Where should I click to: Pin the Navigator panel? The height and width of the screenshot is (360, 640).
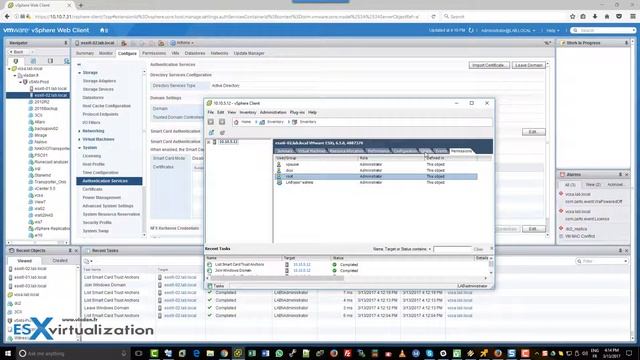coord(66,43)
